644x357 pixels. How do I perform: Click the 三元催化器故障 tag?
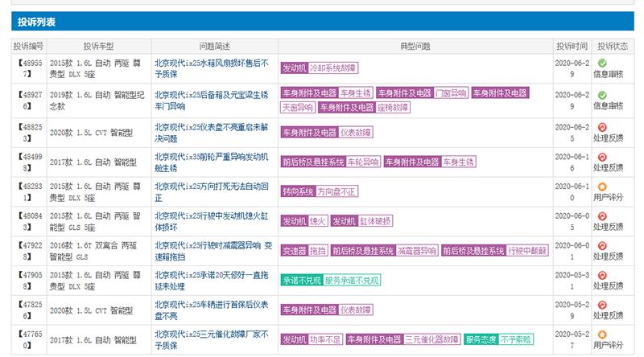431,339
